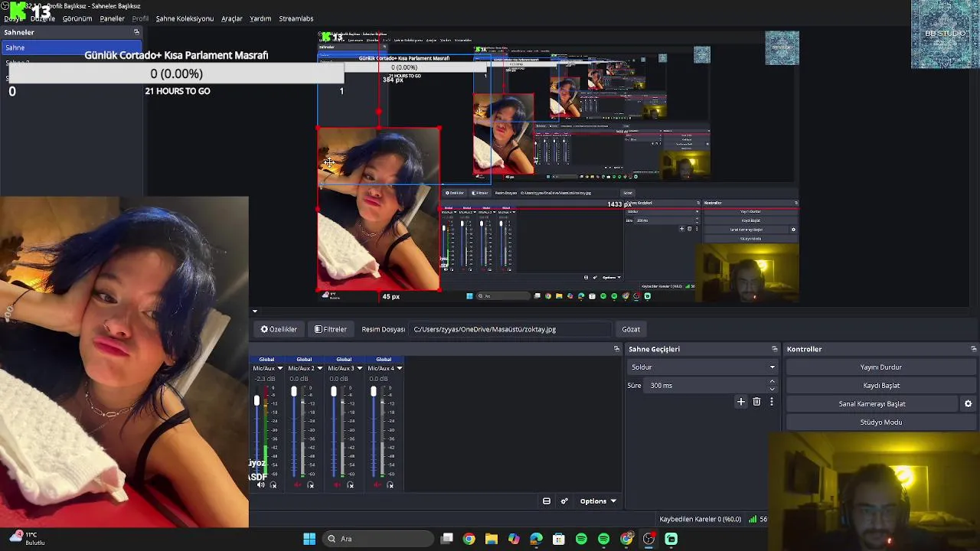Toggle Stüdyo Modu
The height and width of the screenshot is (551, 980).
(880, 422)
